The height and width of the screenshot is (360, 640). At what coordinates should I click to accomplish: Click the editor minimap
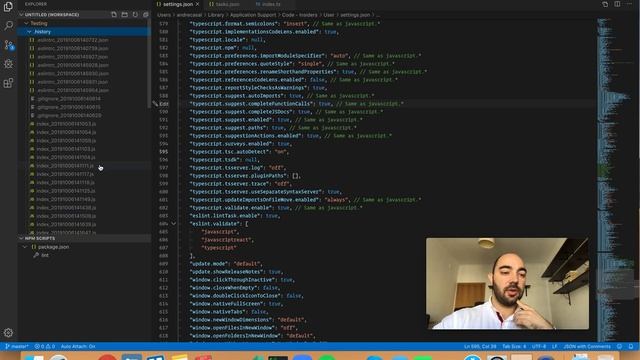[614, 180]
